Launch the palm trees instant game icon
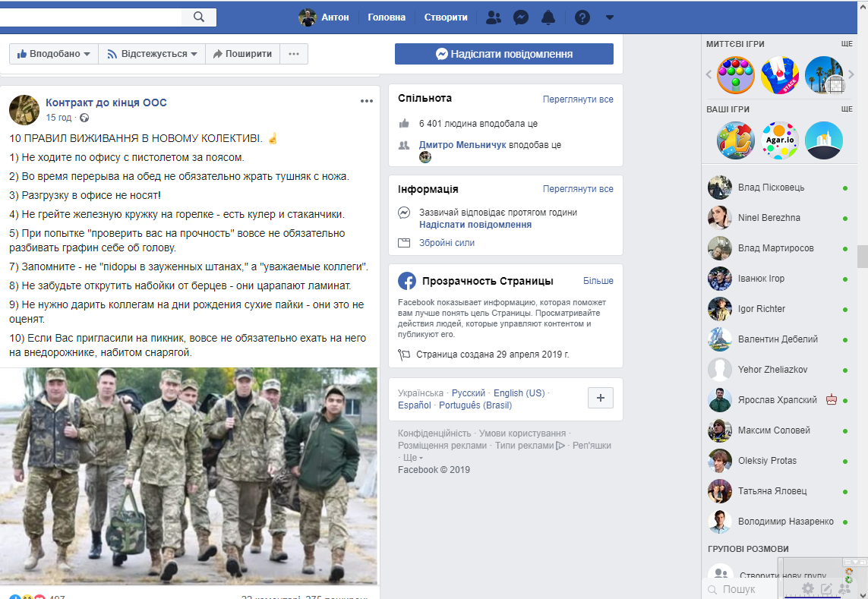The height and width of the screenshot is (599, 868). point(824,74)
